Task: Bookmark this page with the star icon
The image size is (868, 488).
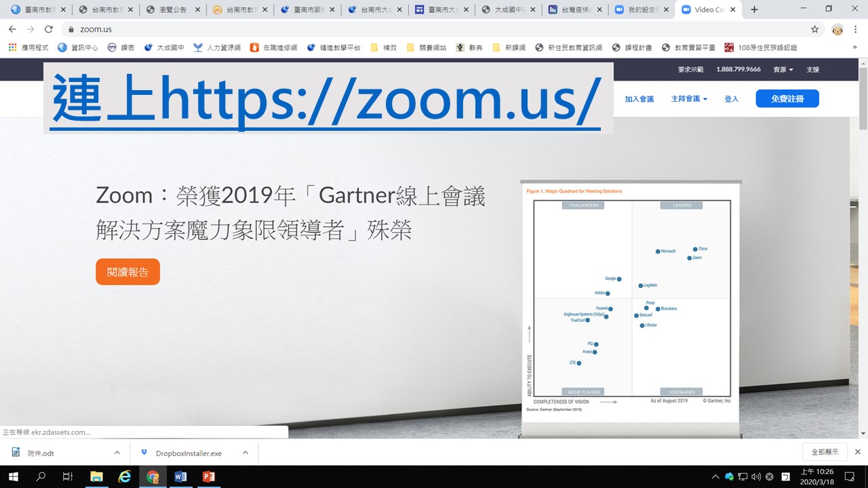Action: pos(814,29)
